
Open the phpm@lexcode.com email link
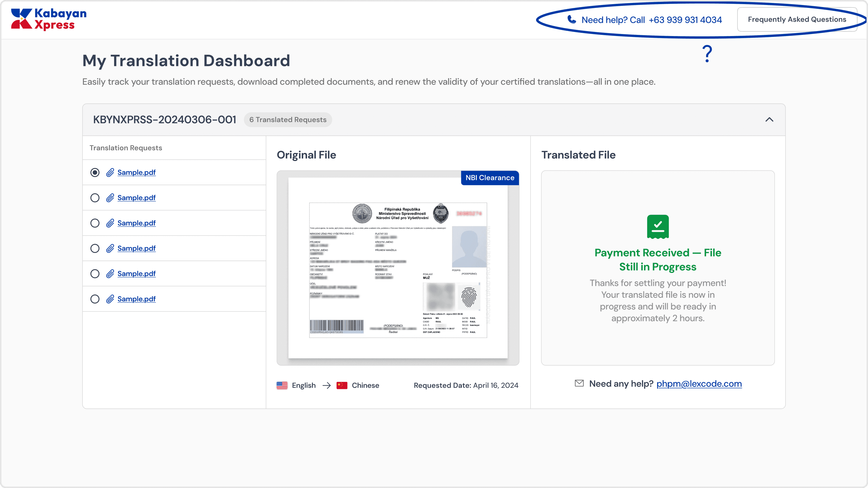[699, 384]
